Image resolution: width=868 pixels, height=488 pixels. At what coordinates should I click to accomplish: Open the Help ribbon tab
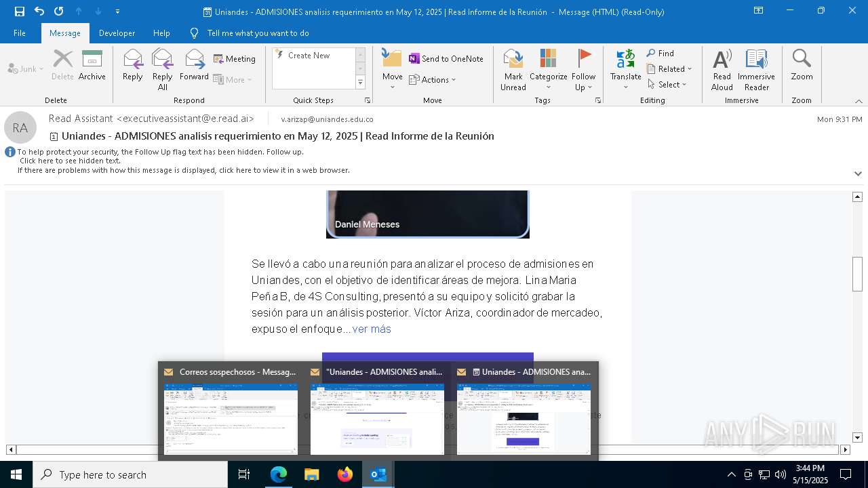click(161, 33)
